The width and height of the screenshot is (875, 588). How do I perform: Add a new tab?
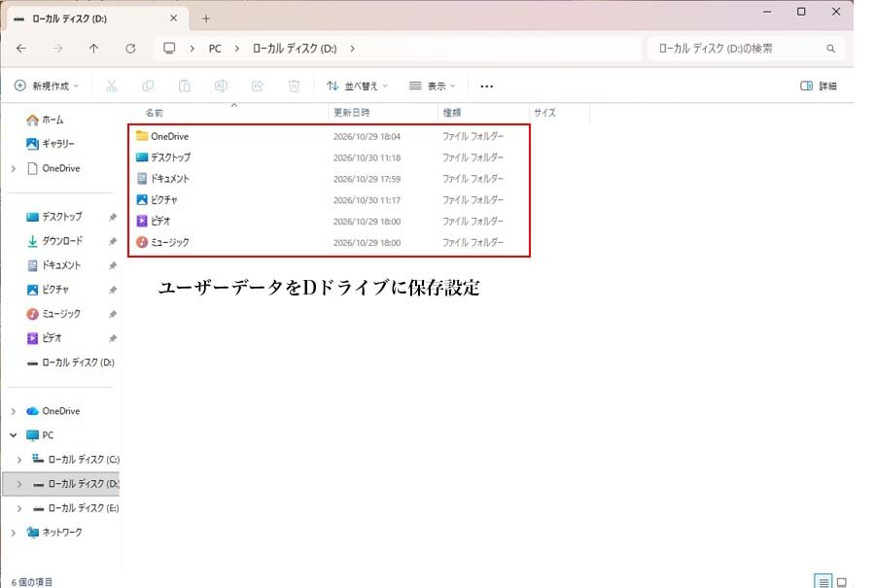206,18
